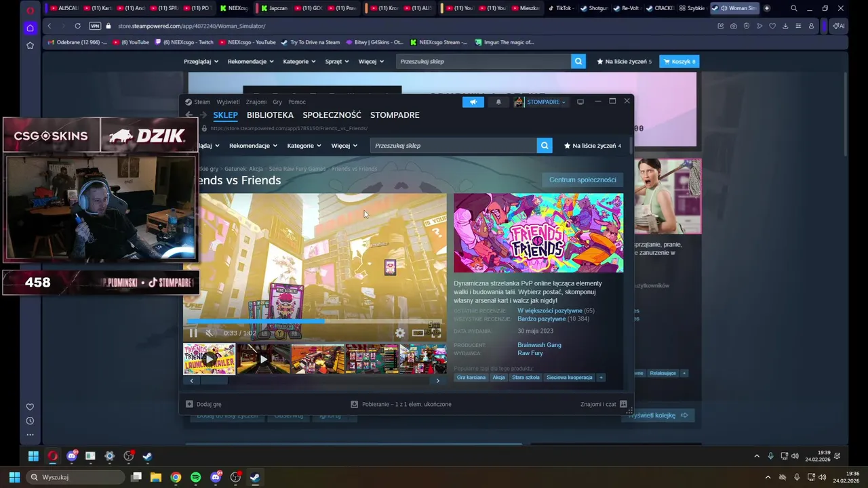Open publisher Raw Fury link

pos(530,353)
